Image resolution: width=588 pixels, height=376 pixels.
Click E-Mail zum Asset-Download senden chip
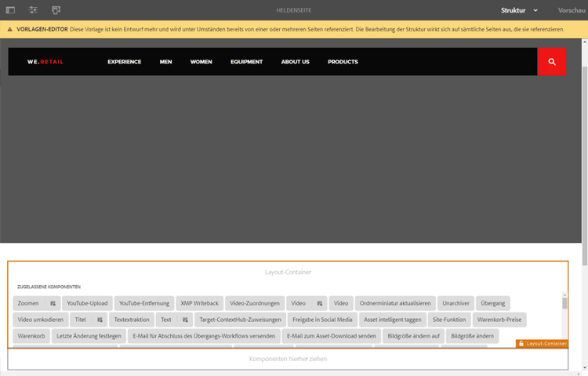click(x=332, y=336)
